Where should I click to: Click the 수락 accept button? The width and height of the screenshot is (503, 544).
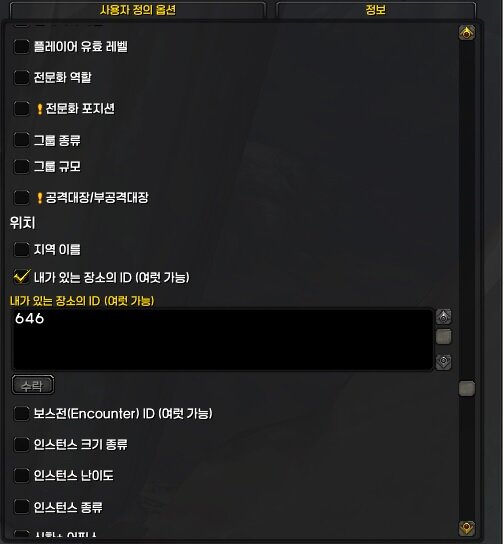click(33, 385)
